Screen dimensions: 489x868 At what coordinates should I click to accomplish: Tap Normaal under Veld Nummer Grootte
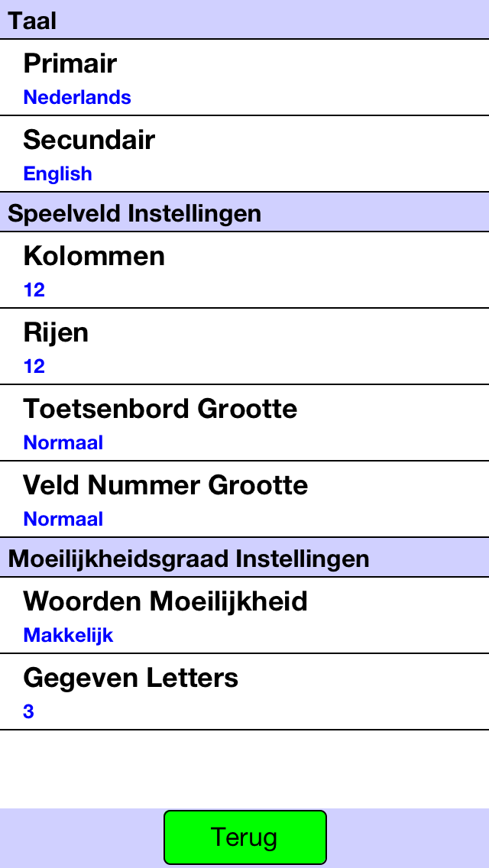[63, 520]
